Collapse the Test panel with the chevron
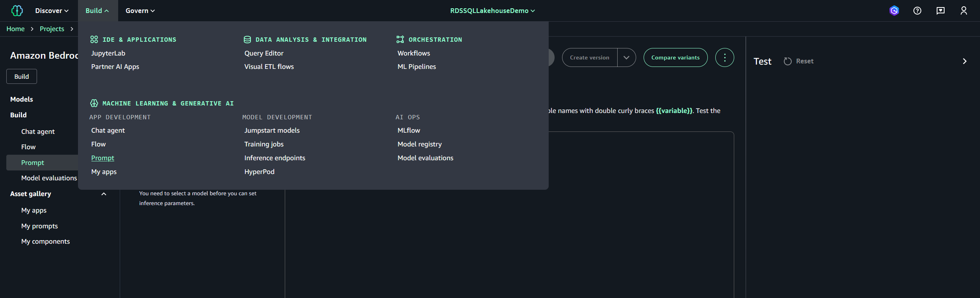This screenshot has height=298, width=980. 965,61
